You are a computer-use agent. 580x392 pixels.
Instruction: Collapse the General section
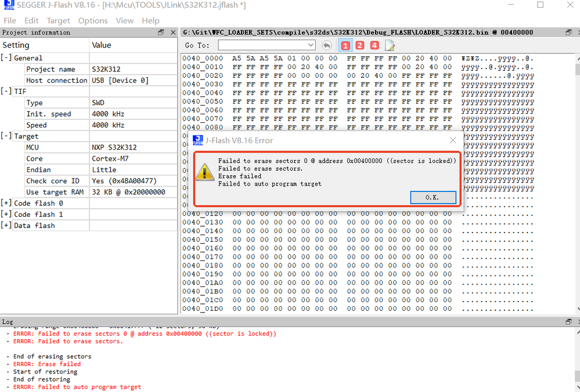coord(6,57)
